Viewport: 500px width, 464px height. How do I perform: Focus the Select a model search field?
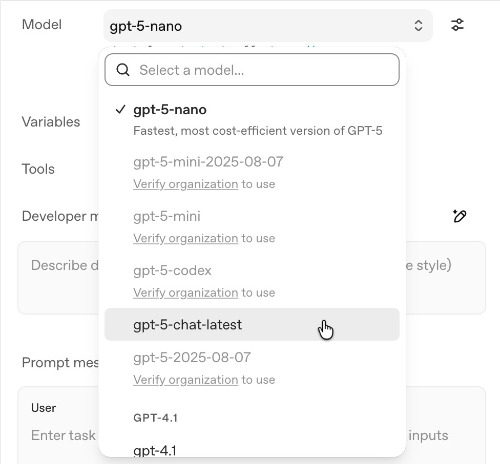click(252, 70)
